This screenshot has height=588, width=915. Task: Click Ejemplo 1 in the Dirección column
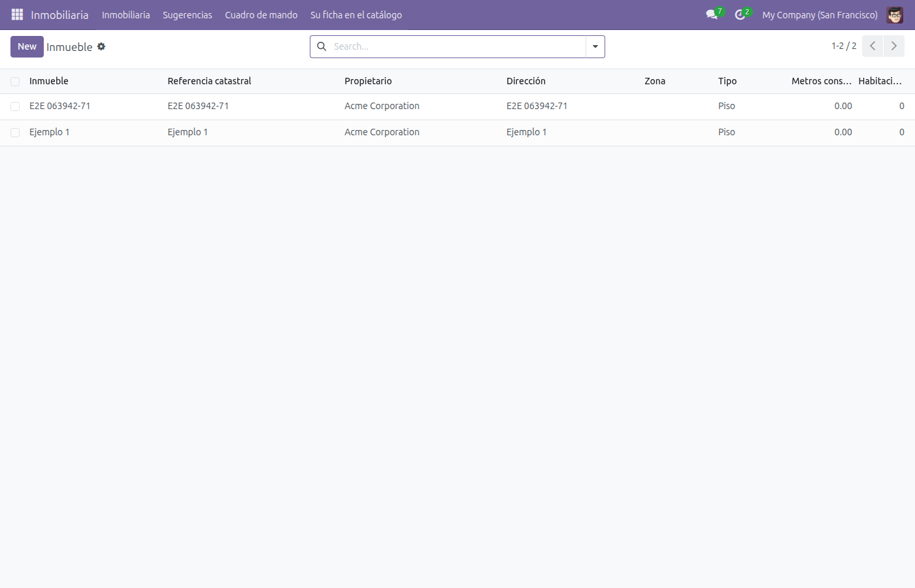[527, 132]
